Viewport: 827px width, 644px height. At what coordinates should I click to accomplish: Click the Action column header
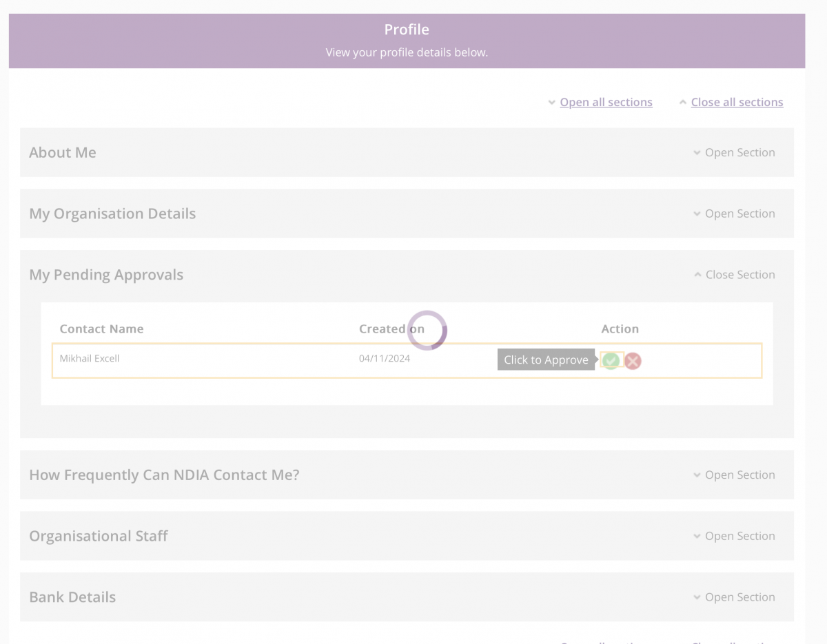[620, 329]
